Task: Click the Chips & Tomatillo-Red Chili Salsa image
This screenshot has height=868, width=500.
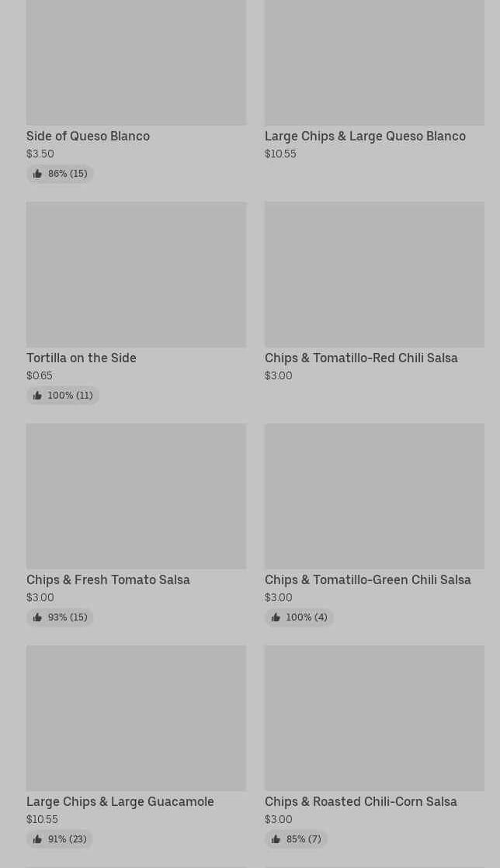Action: point(374,275)
